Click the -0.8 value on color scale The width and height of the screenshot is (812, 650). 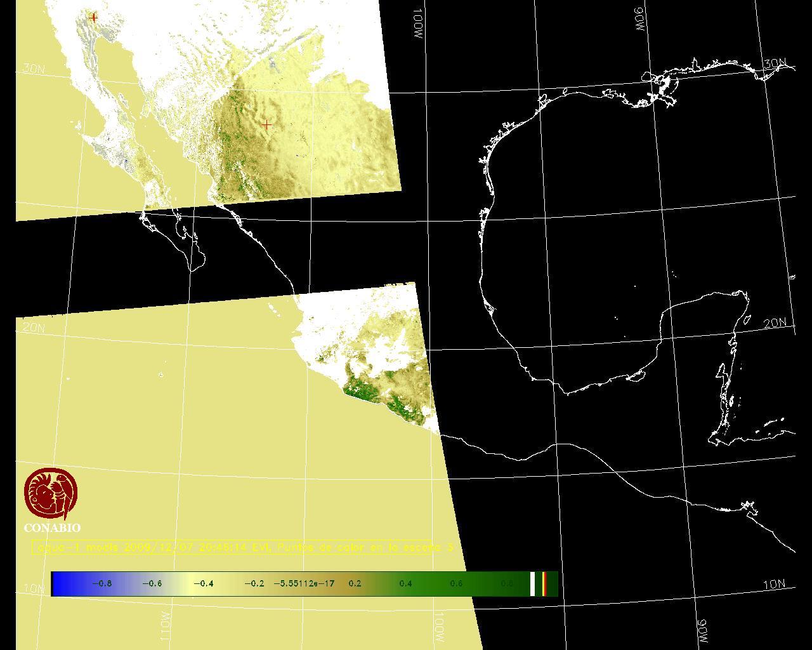click(101, 583)
